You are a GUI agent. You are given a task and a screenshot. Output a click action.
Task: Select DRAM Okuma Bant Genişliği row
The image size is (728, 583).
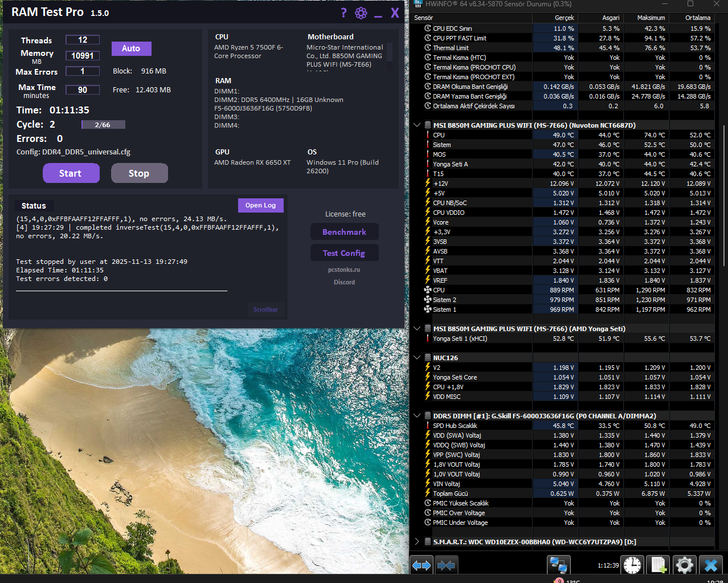pos(563,87)
